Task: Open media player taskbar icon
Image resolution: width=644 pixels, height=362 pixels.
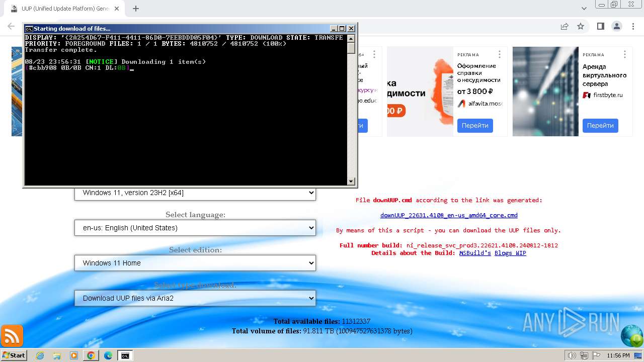Action: [x=74, y=355]
